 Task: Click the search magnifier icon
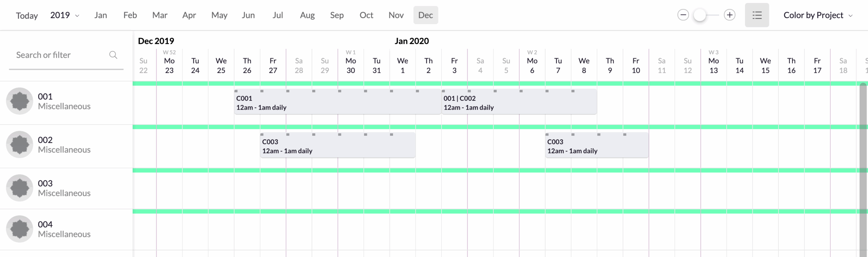[113, 54]
